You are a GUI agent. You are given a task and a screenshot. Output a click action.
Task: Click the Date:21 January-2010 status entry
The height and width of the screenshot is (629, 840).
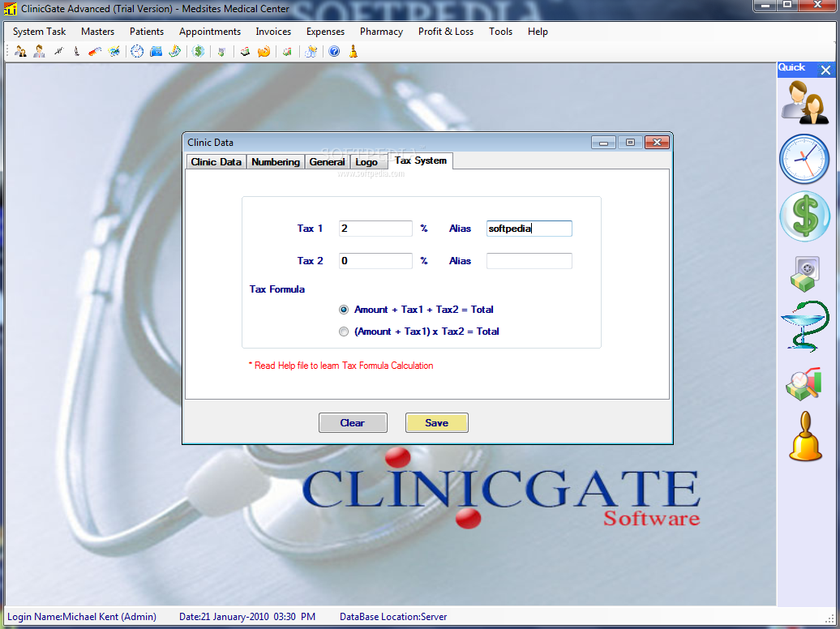[x=247, y=617]
